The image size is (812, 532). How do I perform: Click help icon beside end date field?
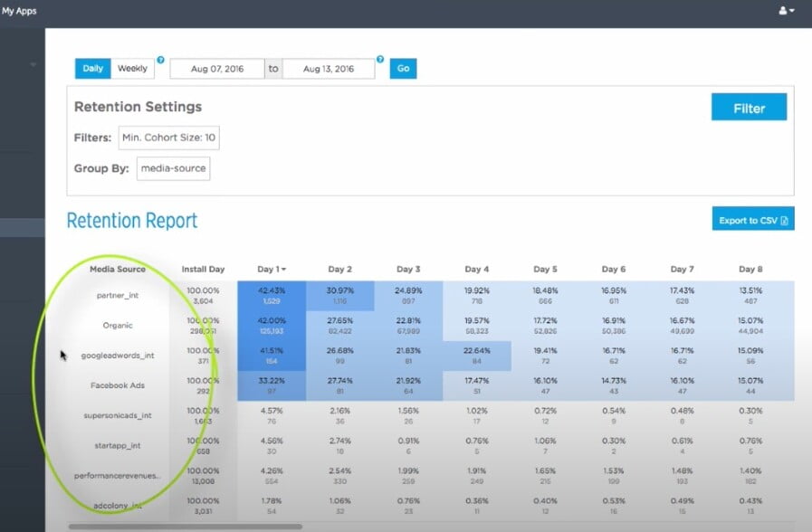click(380, 59)
